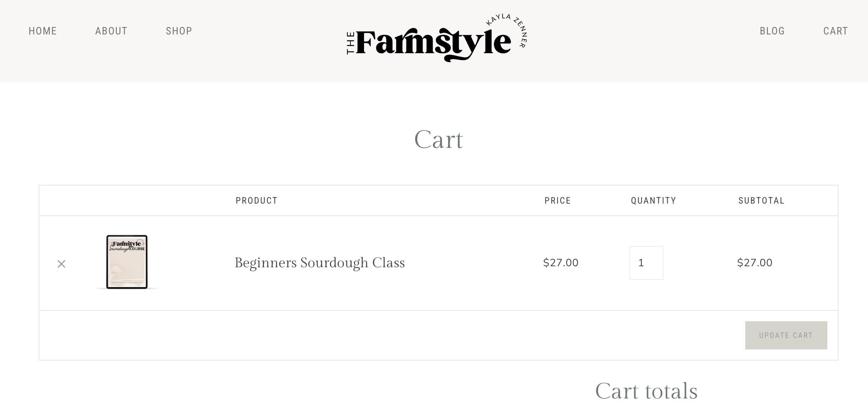Click the BLOG navigation icon
The width and height of the screenshot is (868, 403).
(x=772, y=31)
